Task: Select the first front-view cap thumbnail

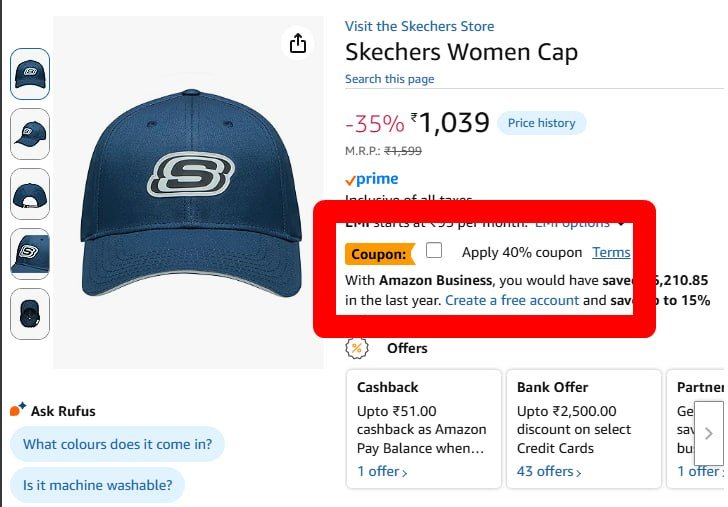Action: pos(30,74)
